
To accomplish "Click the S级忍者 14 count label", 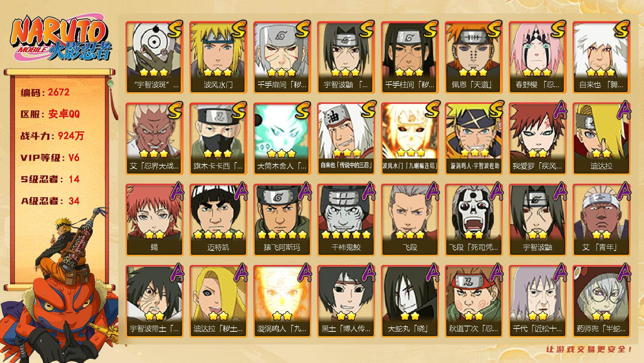I will (x=50, y=179).
